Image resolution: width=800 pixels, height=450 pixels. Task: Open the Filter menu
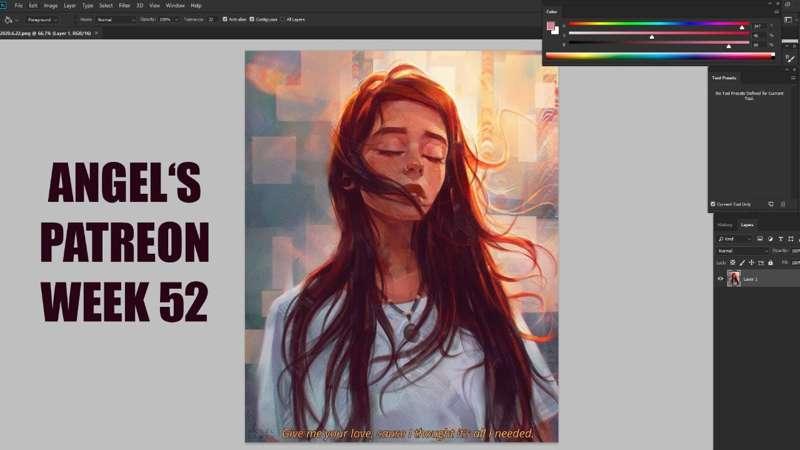click(124, 6)
